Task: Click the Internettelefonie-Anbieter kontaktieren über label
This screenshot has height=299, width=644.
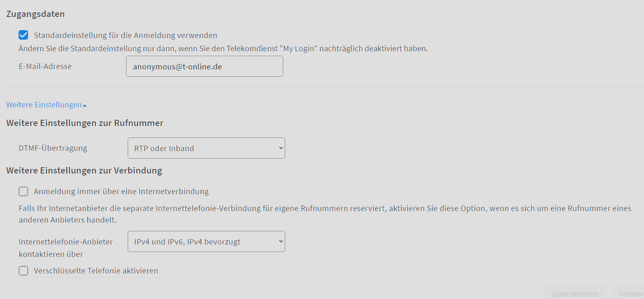Action: point(65,248)
